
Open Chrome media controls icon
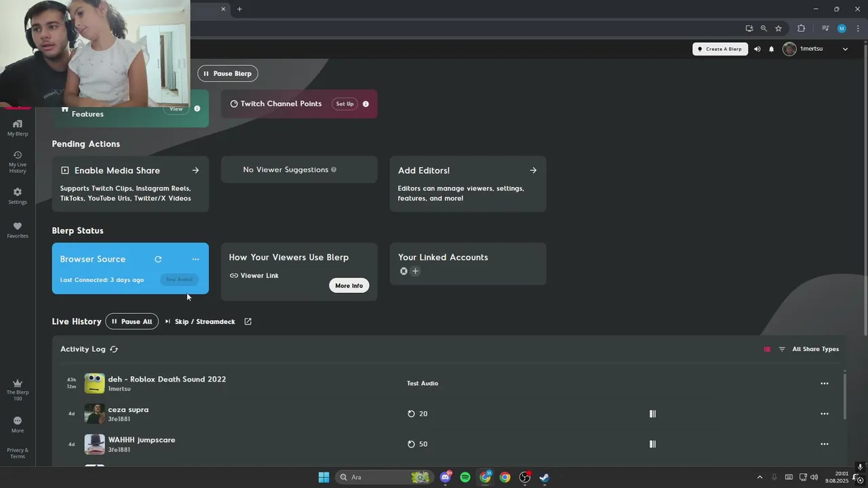(825, 28)
